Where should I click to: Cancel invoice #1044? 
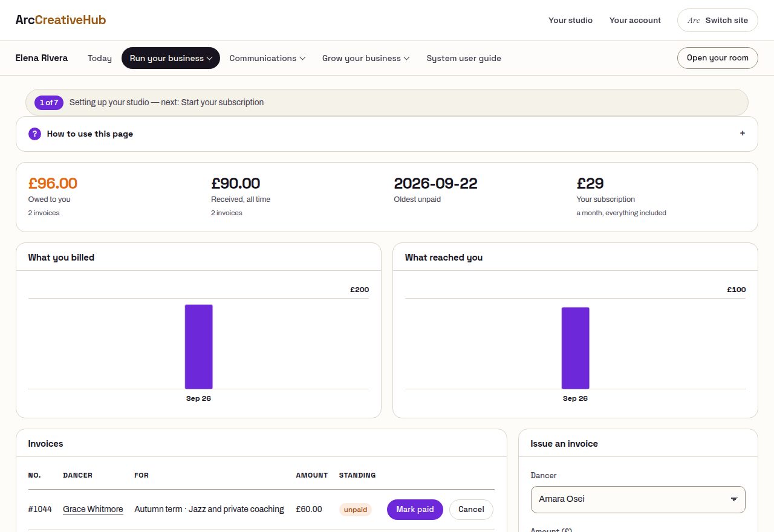point(471,509)
